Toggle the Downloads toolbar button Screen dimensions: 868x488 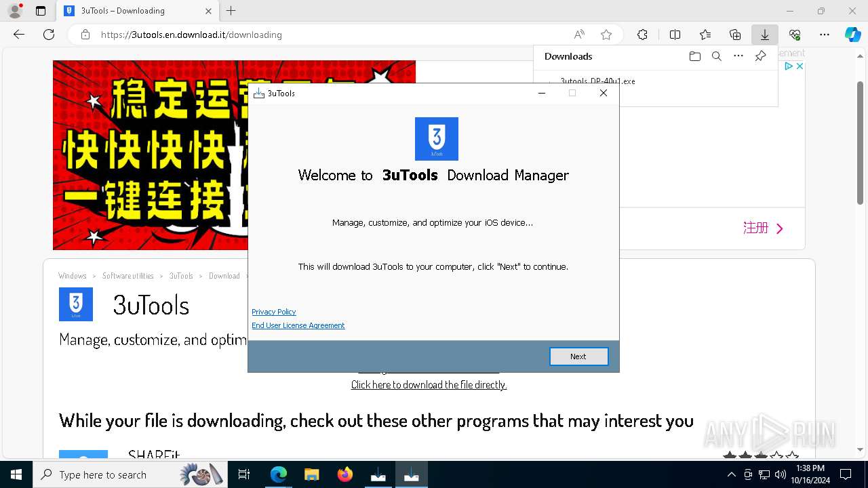[x=765, y=35]
